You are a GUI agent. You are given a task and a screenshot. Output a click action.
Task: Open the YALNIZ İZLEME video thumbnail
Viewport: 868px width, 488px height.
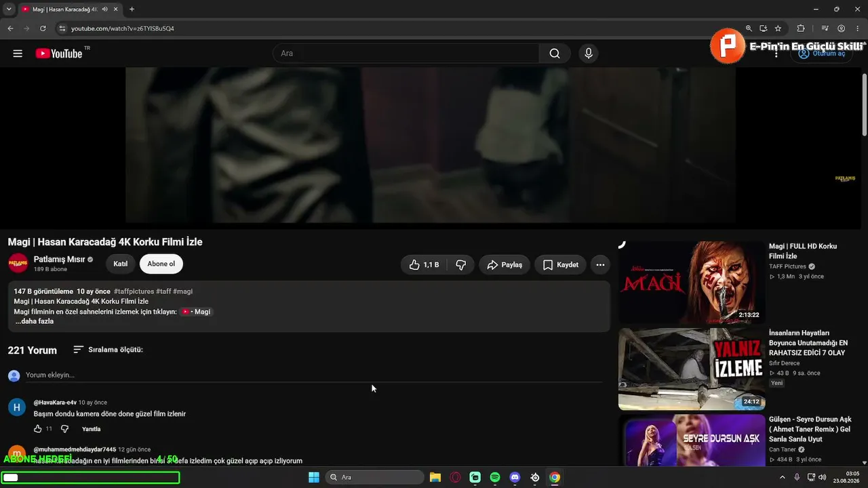point(692,369)
